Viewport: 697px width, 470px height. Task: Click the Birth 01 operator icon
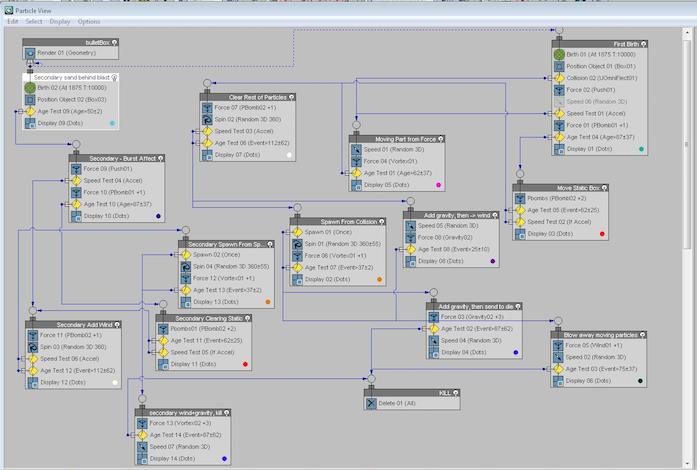tap(559, 55)
